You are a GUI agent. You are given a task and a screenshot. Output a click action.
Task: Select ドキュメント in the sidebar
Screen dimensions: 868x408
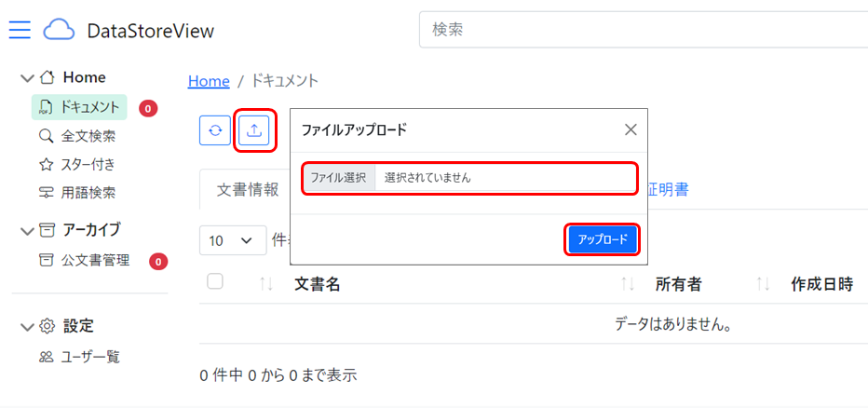coord(89,107)
